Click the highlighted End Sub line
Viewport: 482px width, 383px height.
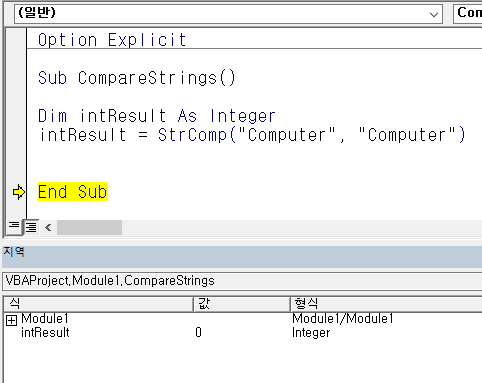(73, 192)
